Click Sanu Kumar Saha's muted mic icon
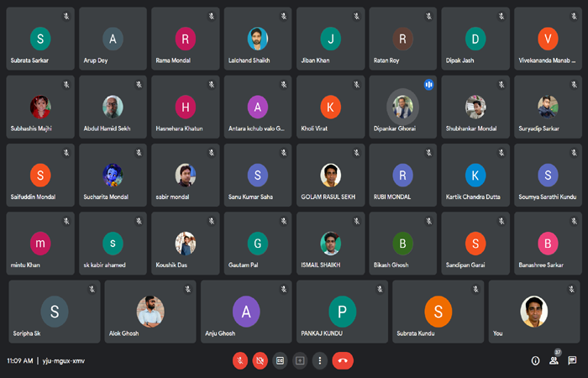 tap(284, 153)
